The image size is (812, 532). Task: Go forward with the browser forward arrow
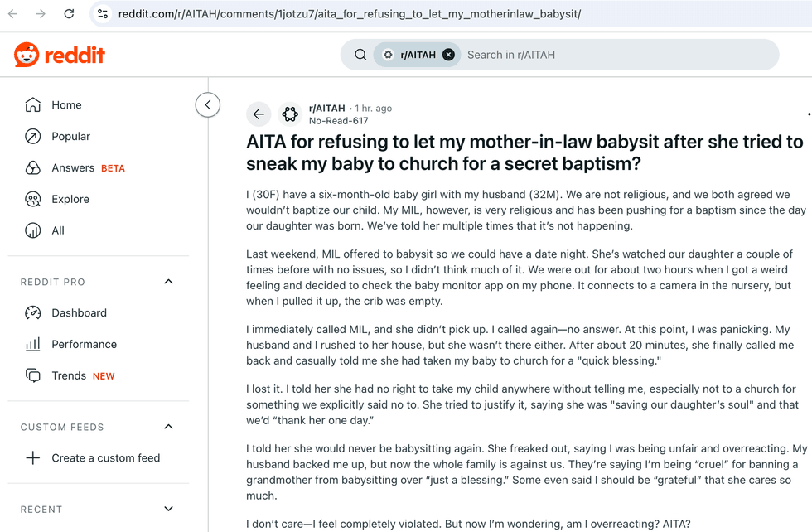[x=41, y=14]
